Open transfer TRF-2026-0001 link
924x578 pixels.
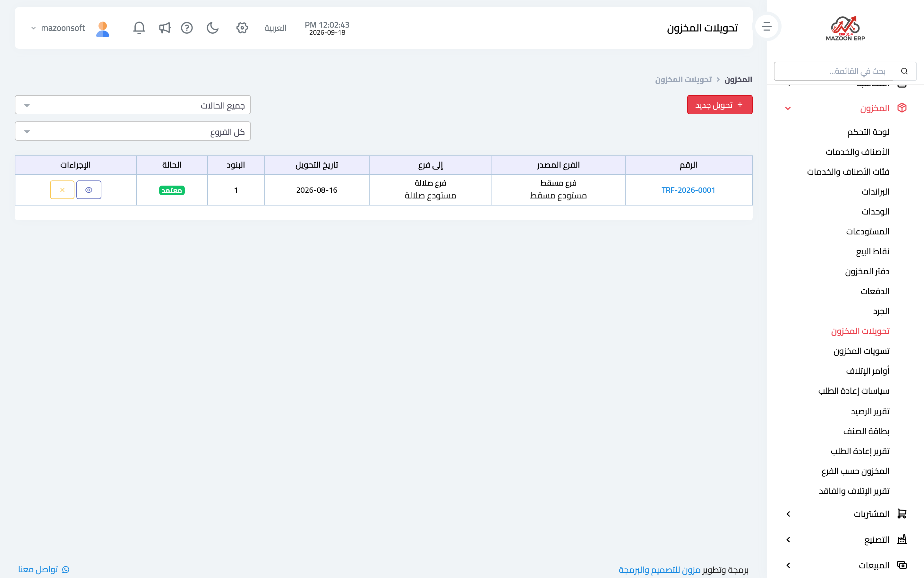(688, 190)
